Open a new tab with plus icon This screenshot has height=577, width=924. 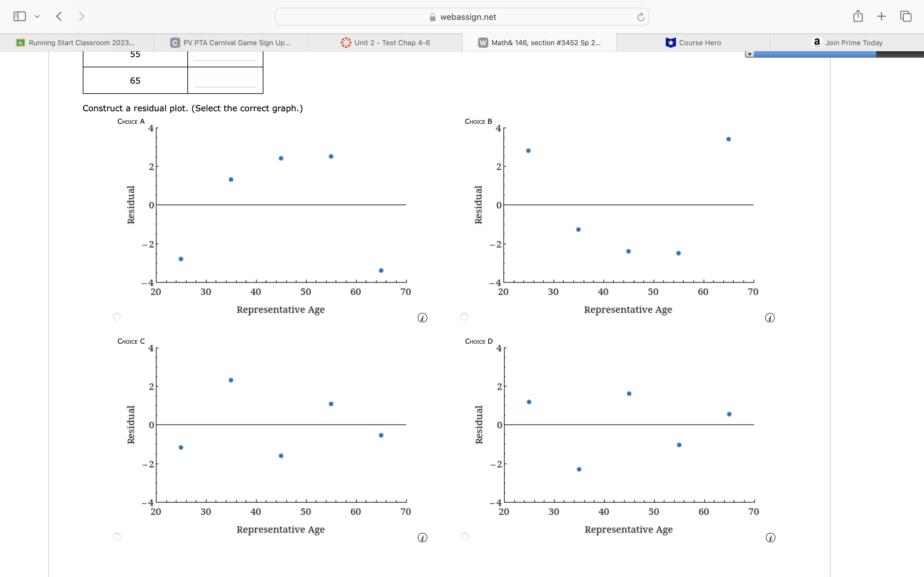(881, 16)
